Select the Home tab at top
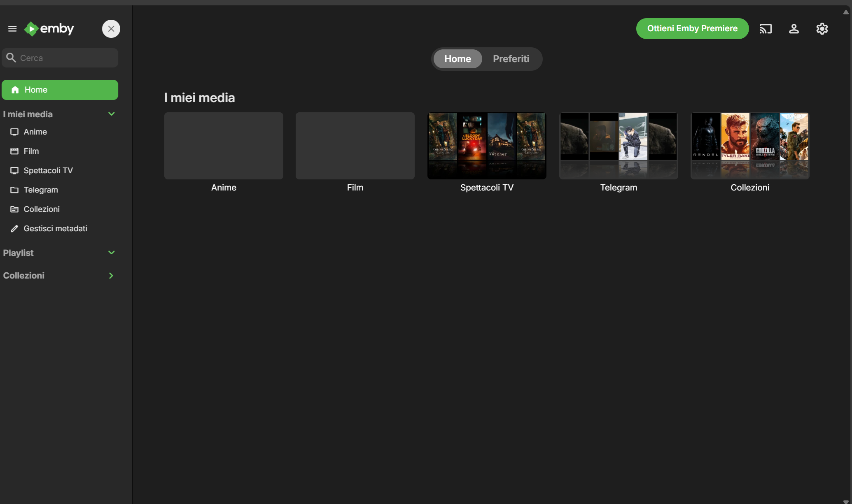The width and height of the screenshot is (852, 504). pos(457,59)
